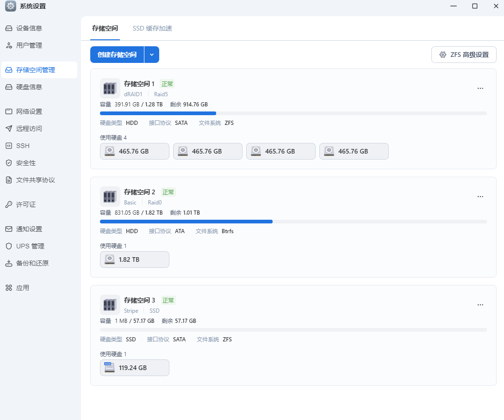Open the more options menu for 存储空间 1

pos(480,88)
